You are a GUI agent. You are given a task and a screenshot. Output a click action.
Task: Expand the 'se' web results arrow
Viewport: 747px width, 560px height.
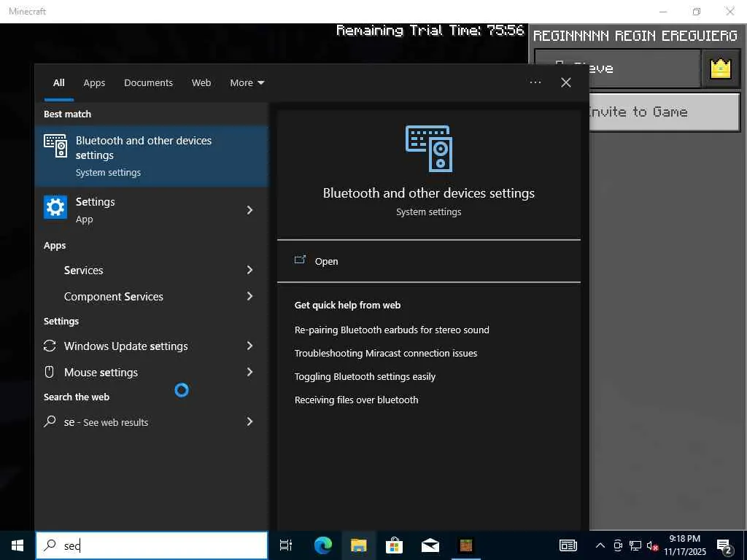point(249,421)
